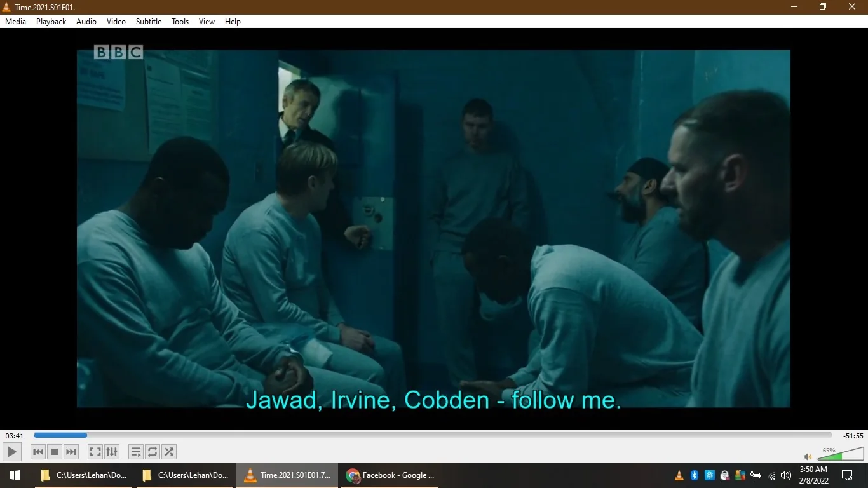The height and width of the screenshot is (488, 868).
Task: Open the Playback menu
Action: [51, 22]
